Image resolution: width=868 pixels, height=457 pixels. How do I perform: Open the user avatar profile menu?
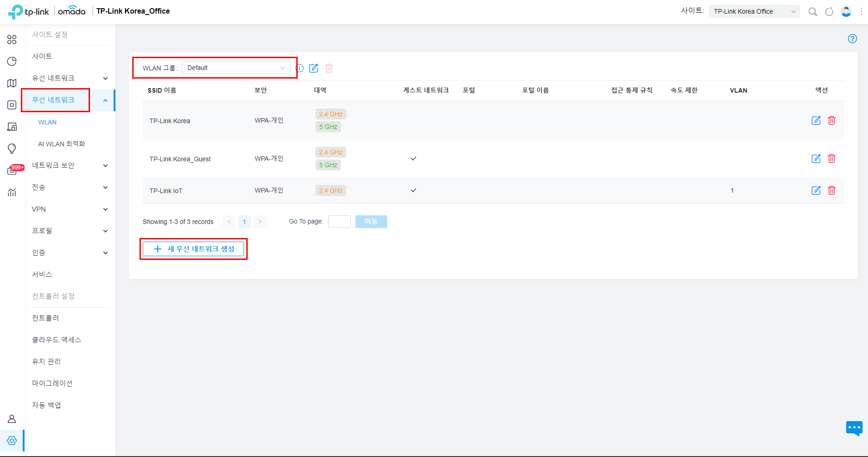tap(846, 11)
